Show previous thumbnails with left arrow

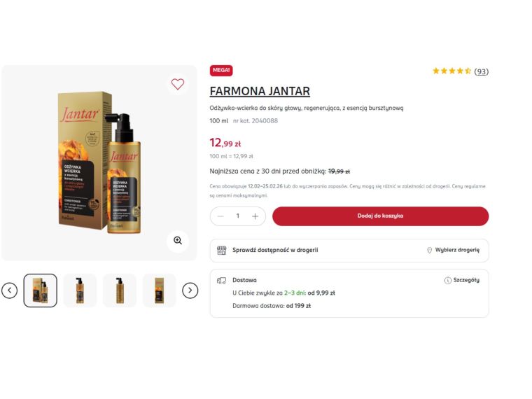10,290
